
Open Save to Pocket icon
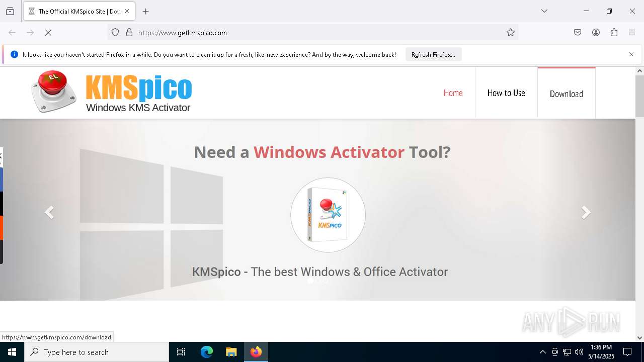(578, 32)
